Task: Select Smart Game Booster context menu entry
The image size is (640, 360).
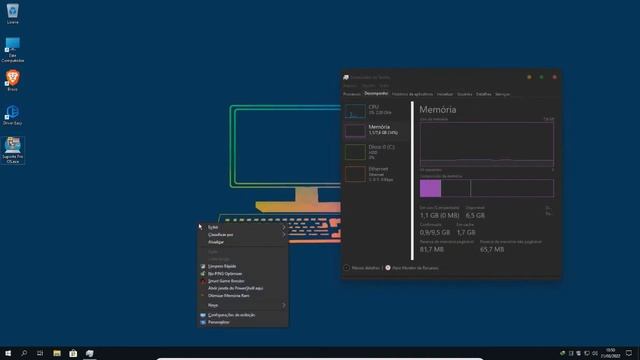Action: point(242,281)
